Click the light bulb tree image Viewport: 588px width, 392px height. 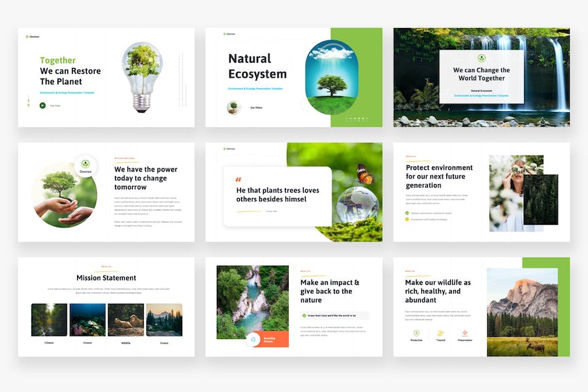[x=142, y=76]
